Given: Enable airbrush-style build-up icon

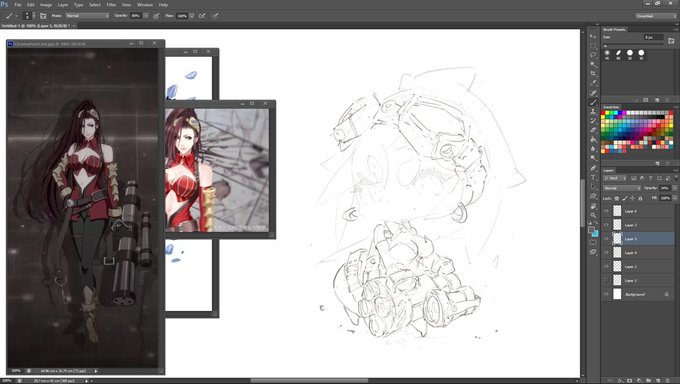Looking at the screenshot, I should coord(202,16).
